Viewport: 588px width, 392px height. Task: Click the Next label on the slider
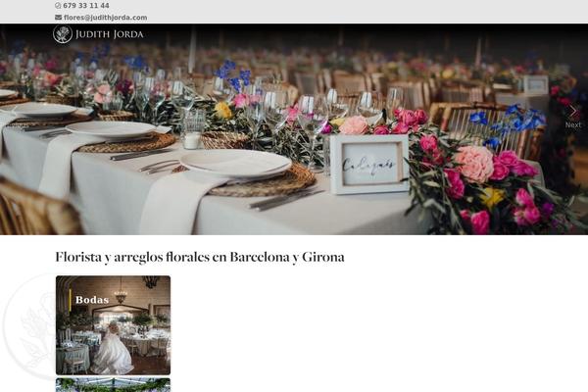pos(573,124)
